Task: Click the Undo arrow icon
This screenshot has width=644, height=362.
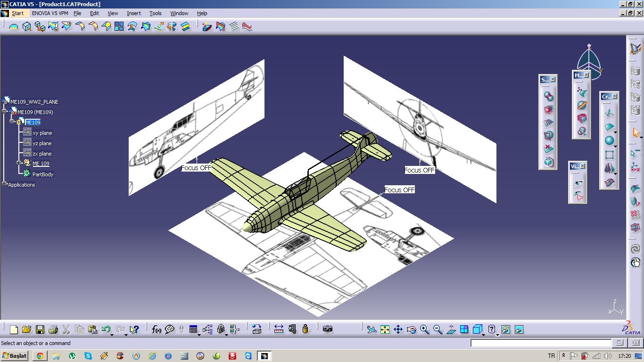Action: point(106,329)
